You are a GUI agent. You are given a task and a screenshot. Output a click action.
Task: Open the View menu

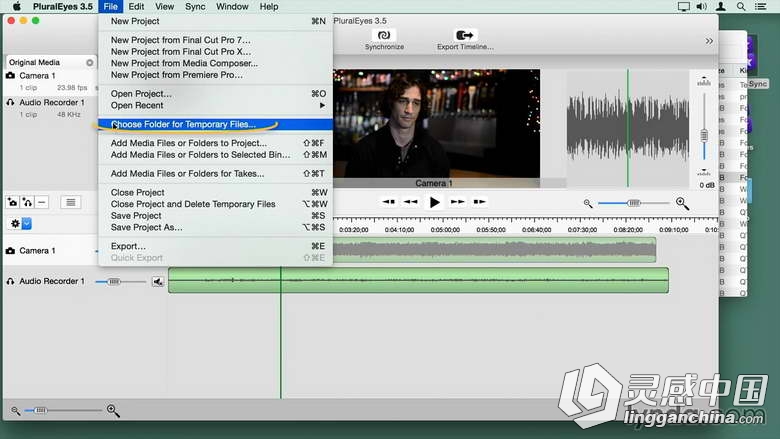[x=164, y=6]
